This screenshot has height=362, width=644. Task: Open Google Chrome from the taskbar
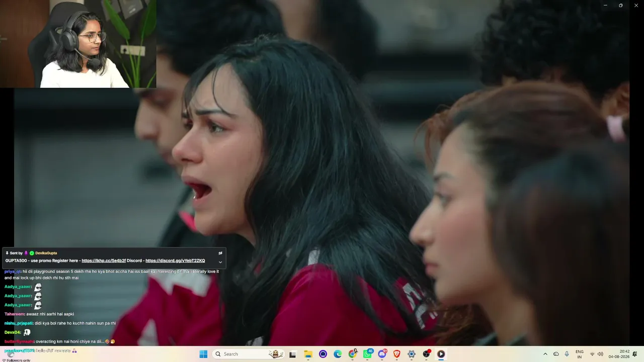353,354
